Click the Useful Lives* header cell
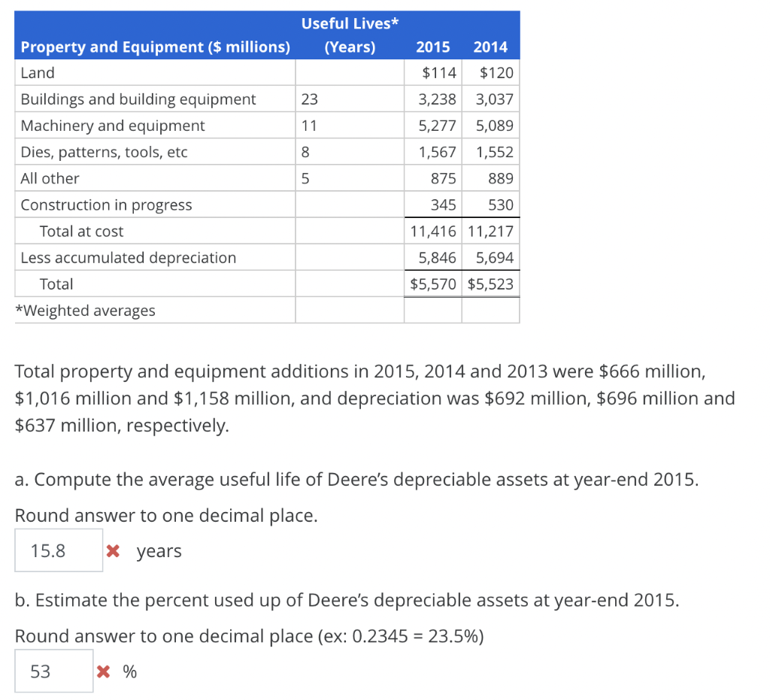Viewport: 770px width, 700px height. [350, 23]
